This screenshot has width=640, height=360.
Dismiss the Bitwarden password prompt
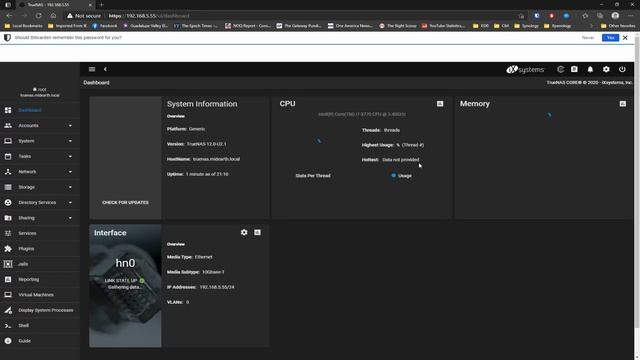point(625,38)
